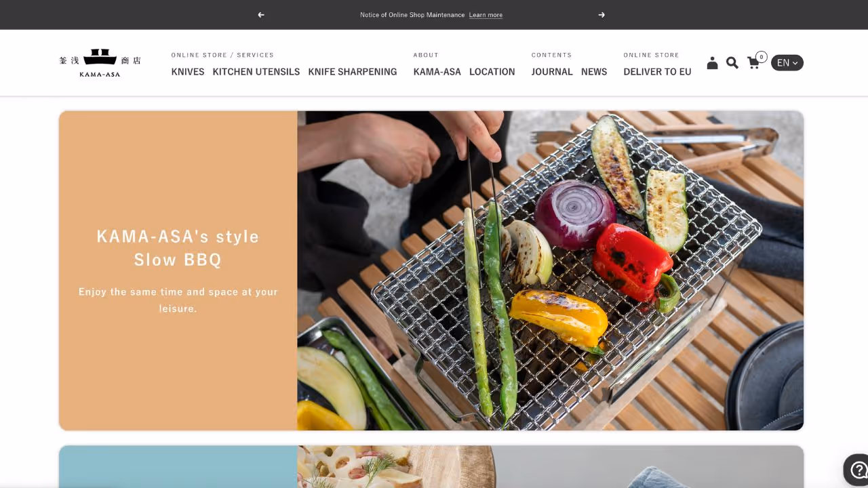Open the Knives menu
Viewport: 868px width, 488px height.
(188, 72)
